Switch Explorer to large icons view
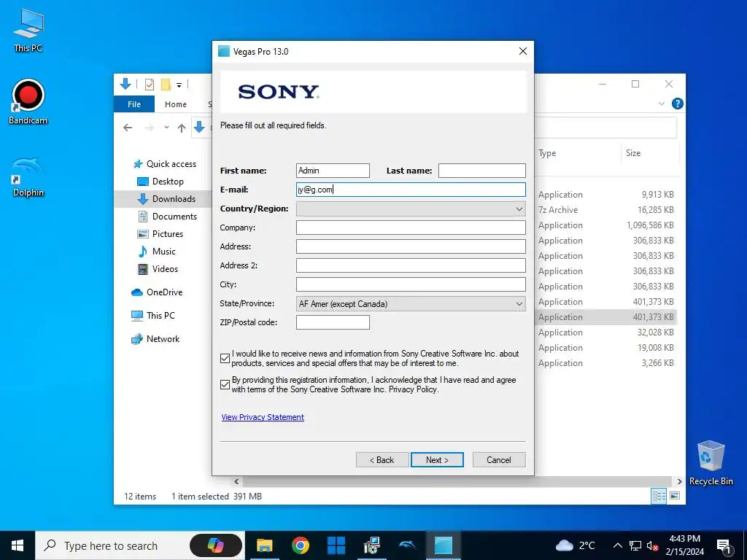This screenshot has width=747, height=560. pos(675,496)
